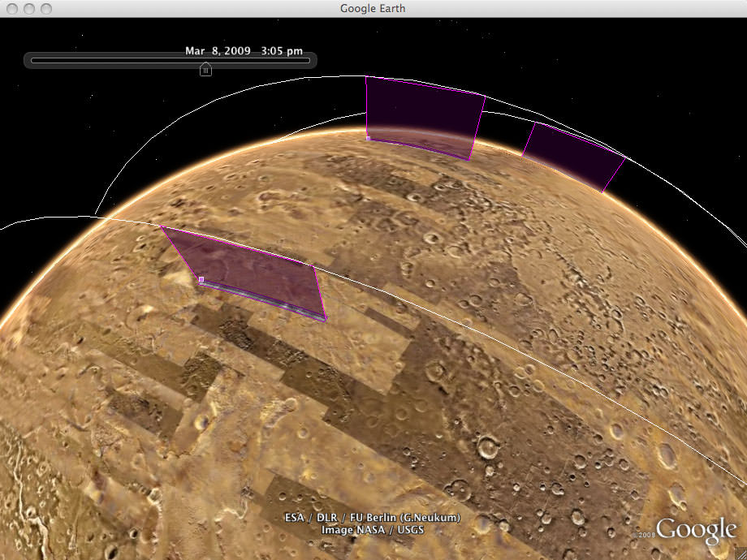Click the square marker on the surface polygon corner
The image size is (747, 560).
pyautogui.click(x=201, y=279)
